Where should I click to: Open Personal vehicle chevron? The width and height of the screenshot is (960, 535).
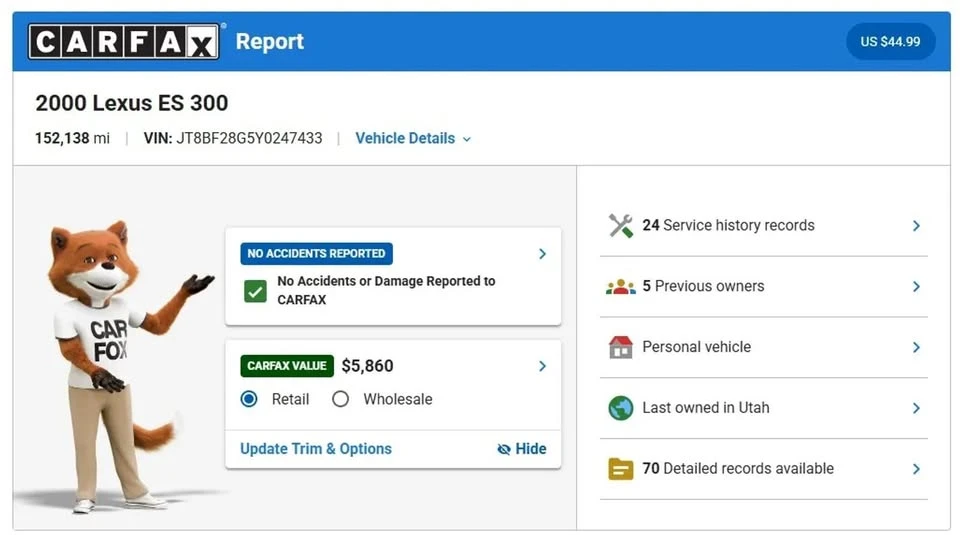tap(916, 347)
